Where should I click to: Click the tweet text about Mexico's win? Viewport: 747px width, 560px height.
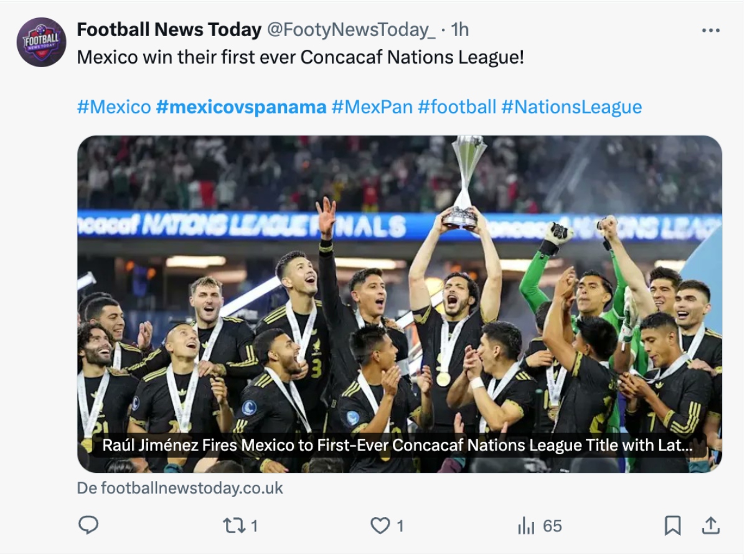301,58
